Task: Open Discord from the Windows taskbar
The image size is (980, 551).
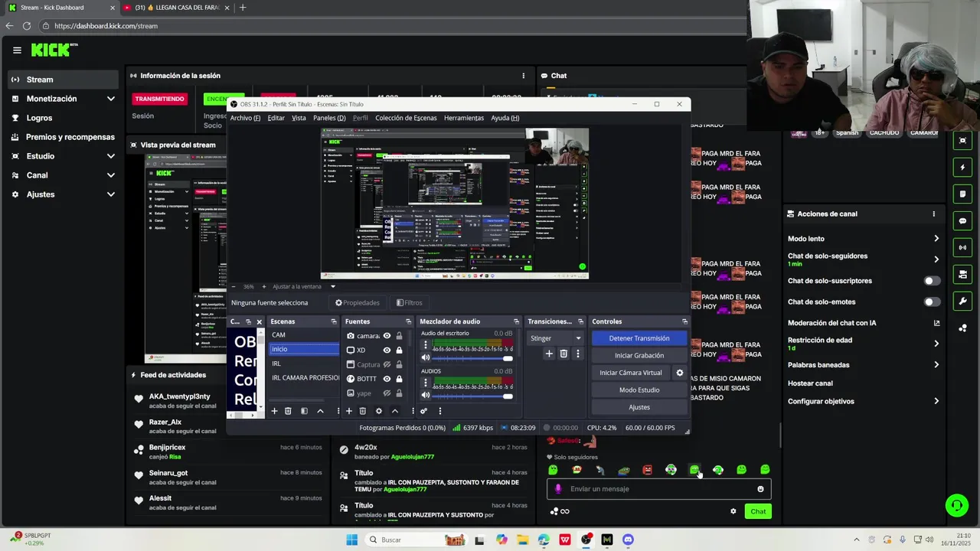Action: pos(628,540)
